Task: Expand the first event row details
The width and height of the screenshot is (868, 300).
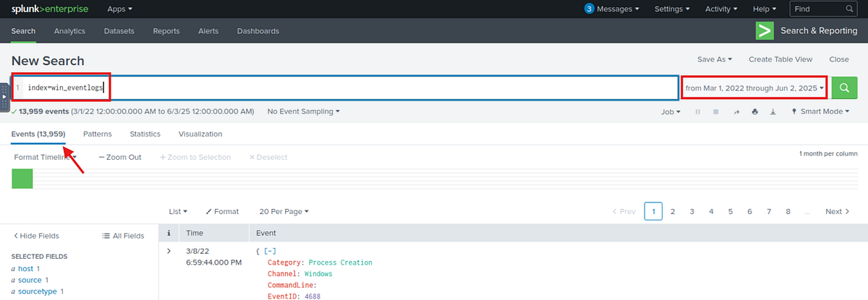Action: [169, 251]
